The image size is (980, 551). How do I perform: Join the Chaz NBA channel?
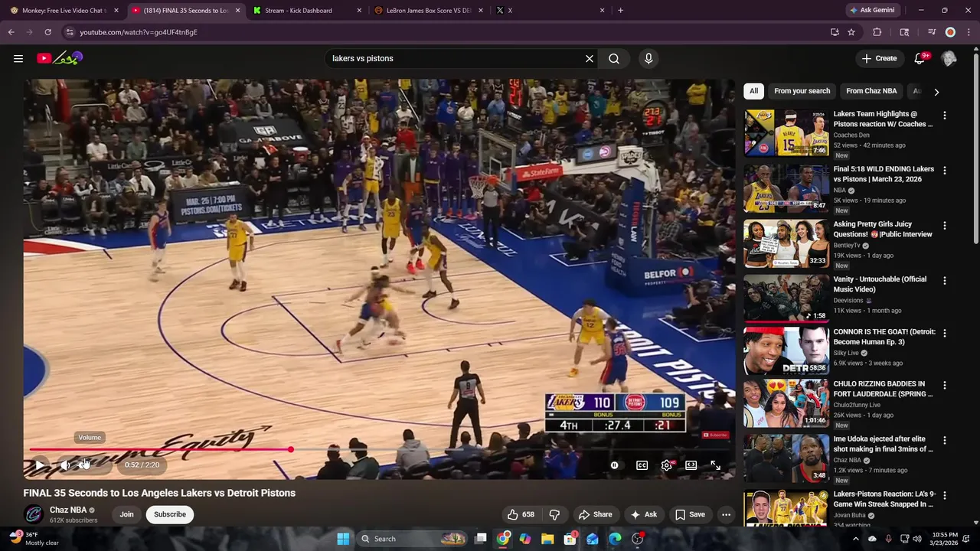click(126, 514)
